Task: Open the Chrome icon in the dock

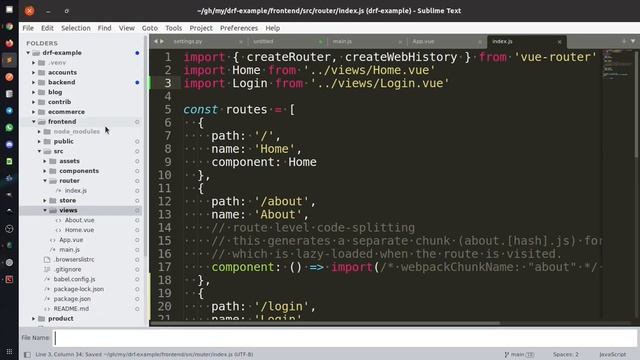Action: (x=9, y=27)
